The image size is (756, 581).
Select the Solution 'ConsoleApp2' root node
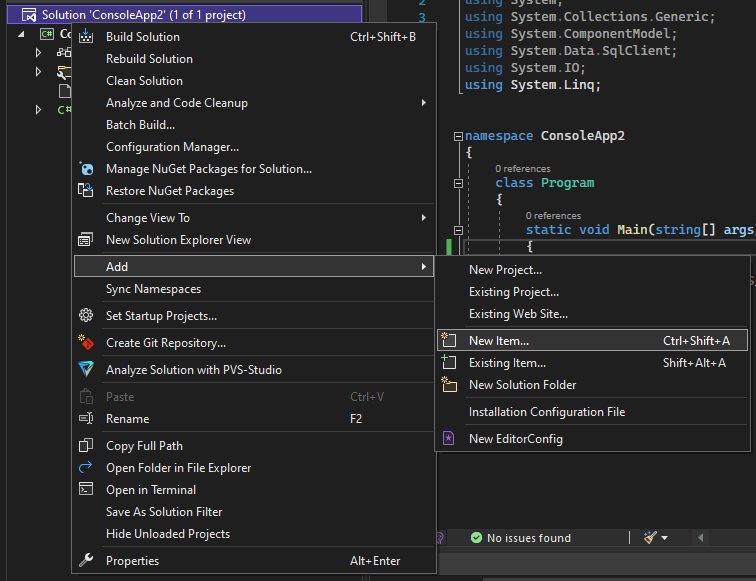click(143, 15)
